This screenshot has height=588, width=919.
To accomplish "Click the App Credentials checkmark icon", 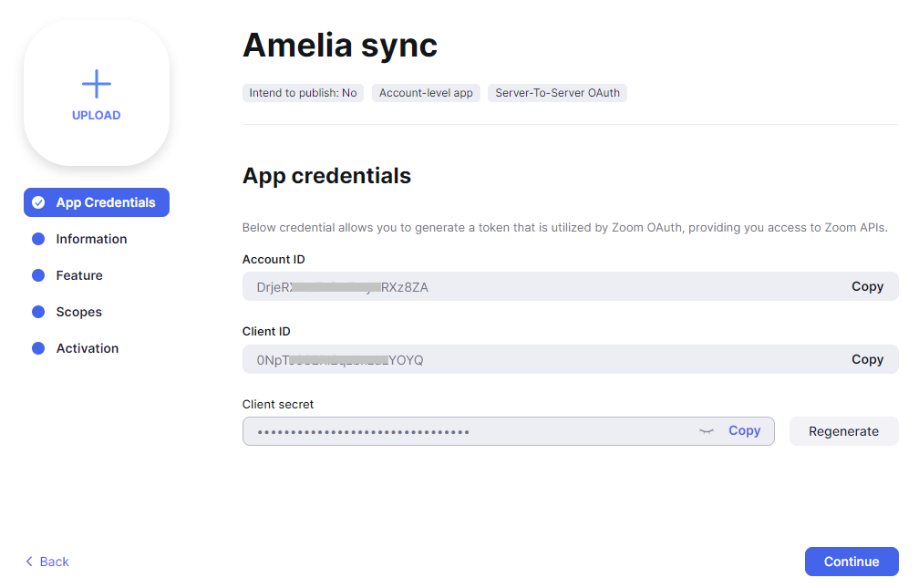I will 38,202.
